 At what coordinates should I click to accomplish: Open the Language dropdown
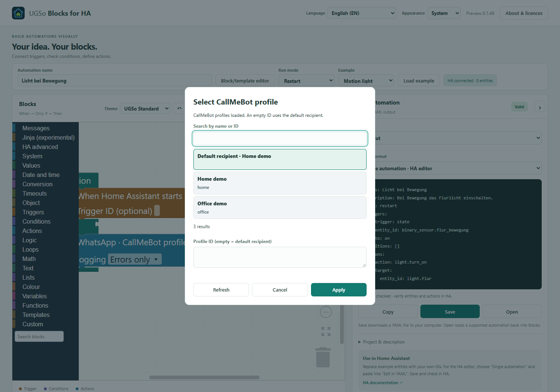pyautogui.click(x=361, y=13)
